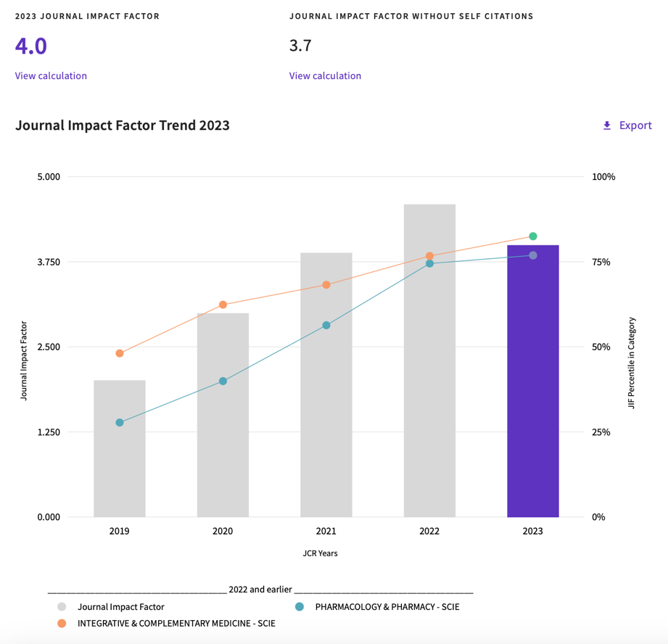The width and height of the screenshot is (668, 644).
Task: Click the Export download icon
Action: tap(607, 125)
